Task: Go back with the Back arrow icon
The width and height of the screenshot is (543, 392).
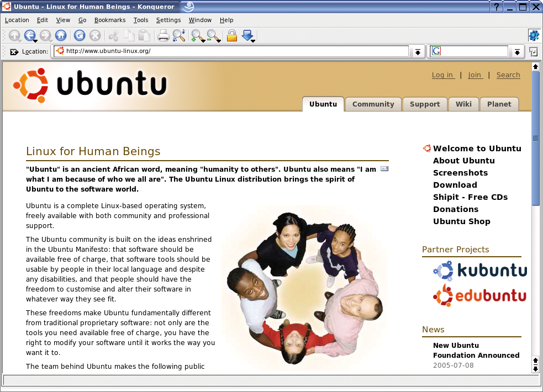Action: pos(30,35)
